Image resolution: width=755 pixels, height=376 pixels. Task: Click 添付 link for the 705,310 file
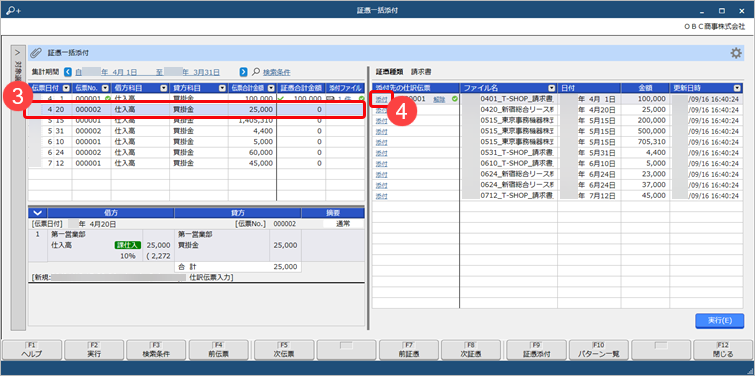381,142
